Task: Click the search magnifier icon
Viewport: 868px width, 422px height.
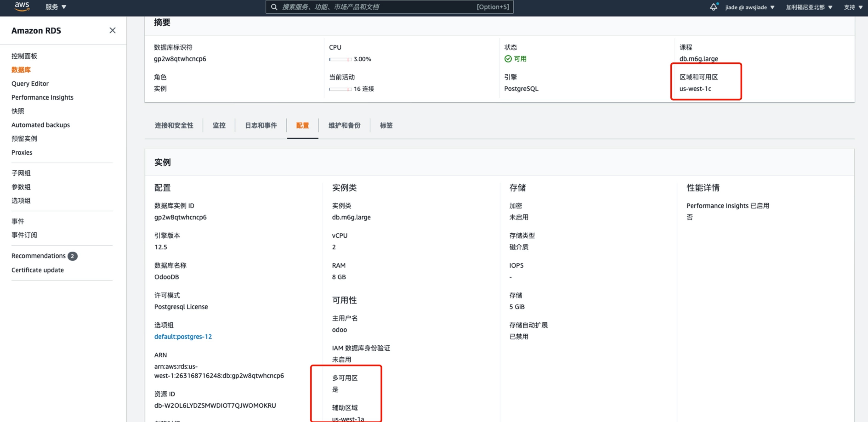Action: (x=274, y=7)
